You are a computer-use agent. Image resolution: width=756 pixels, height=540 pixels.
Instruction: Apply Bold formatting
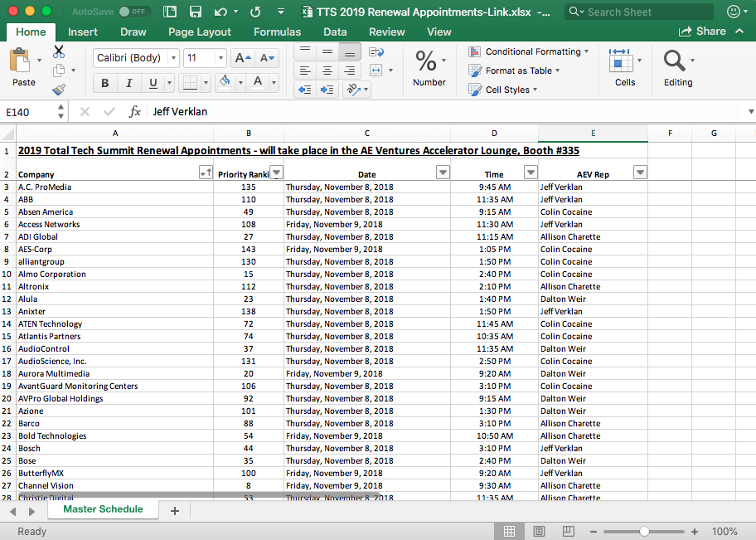tap(104, 83)
